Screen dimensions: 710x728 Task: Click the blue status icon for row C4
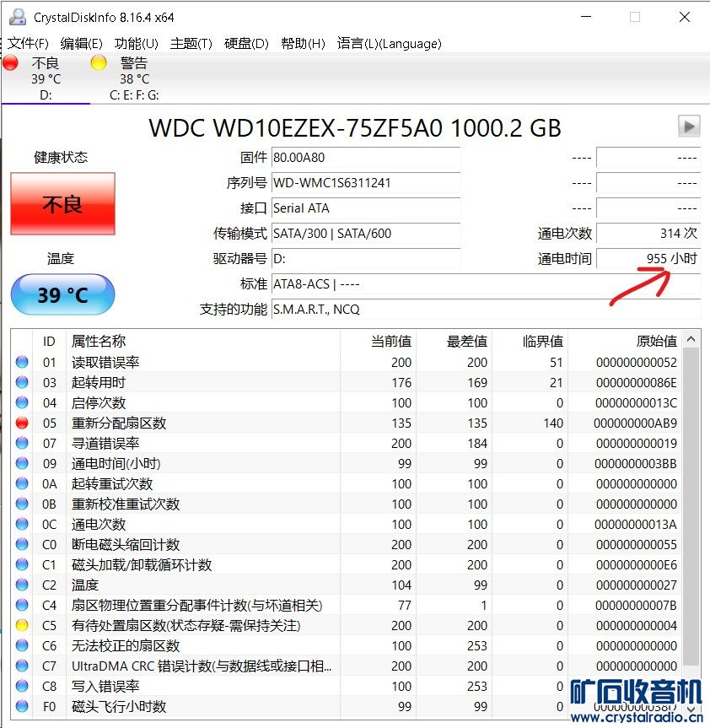[22, 605]
